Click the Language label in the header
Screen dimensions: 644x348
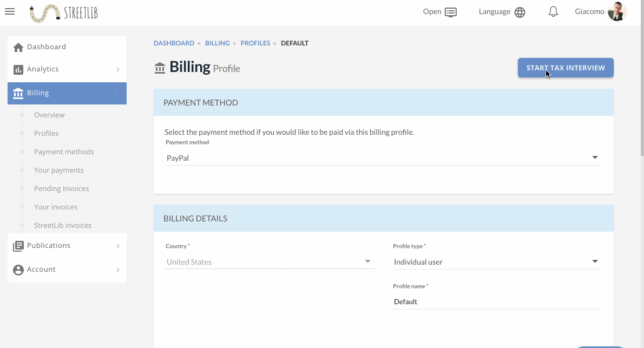[495, 11]
